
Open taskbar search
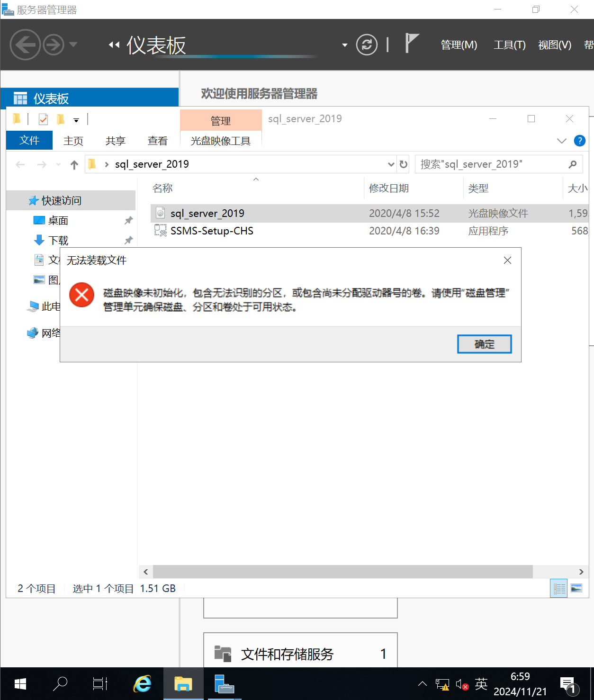(x=60, y=684)
